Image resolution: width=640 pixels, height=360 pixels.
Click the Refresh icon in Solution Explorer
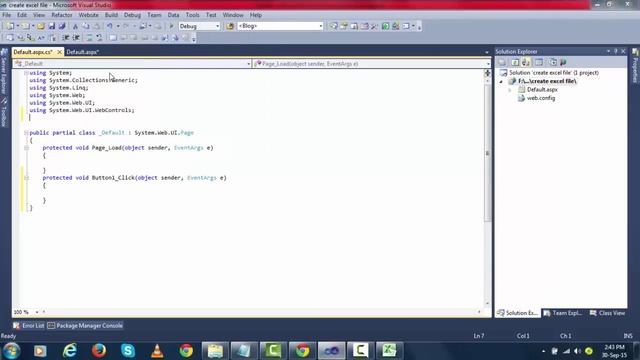[x=515, y=62]
